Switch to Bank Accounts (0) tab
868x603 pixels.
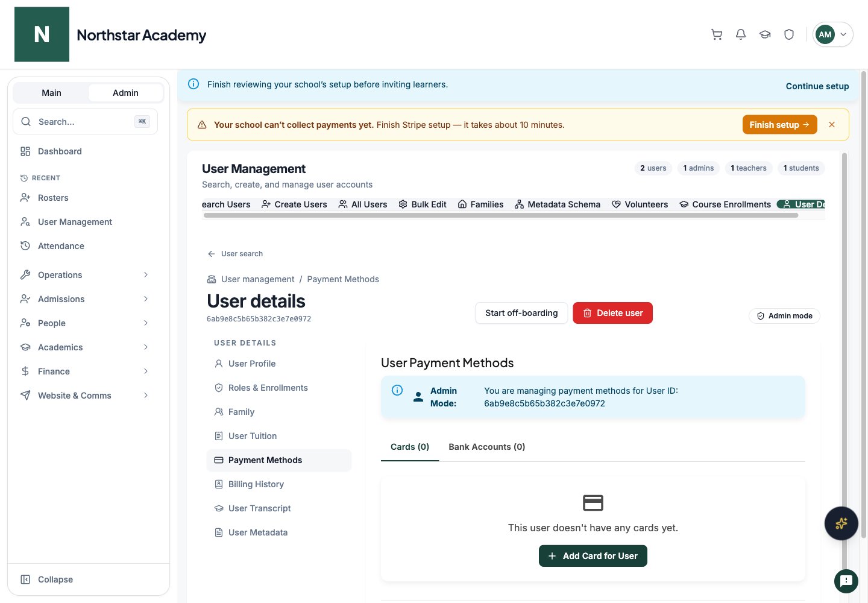click(x=486, y=447)
